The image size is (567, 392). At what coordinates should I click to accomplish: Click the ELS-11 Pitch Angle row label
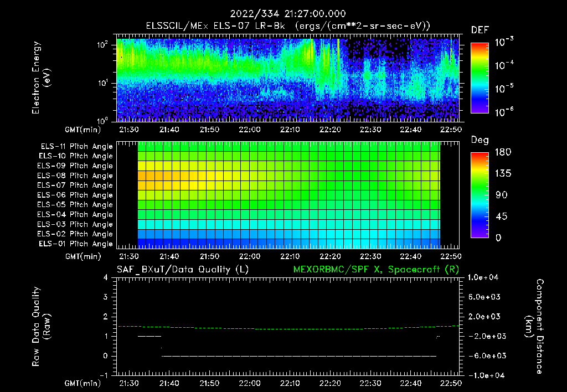click(76, 147)
